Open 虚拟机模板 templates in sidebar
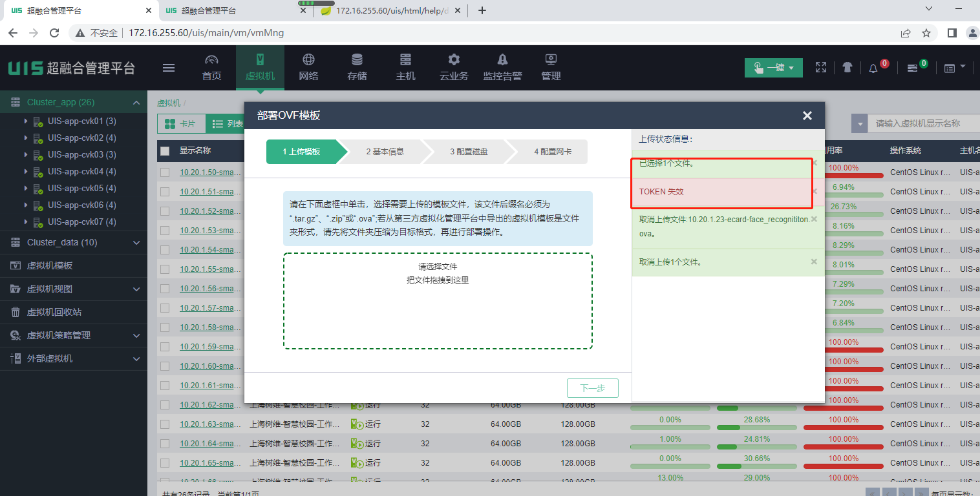Screen dimensions: 980x496 coord(49,265)
